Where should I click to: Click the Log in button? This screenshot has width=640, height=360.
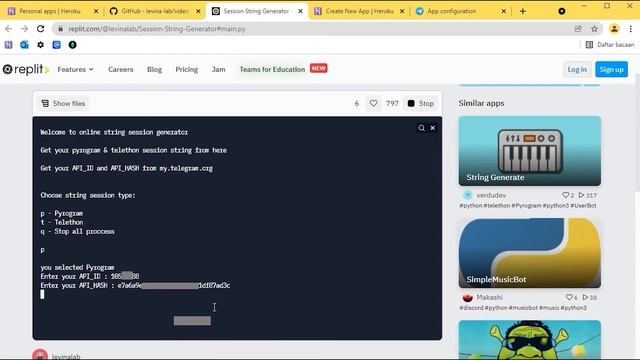coord(577,69)
